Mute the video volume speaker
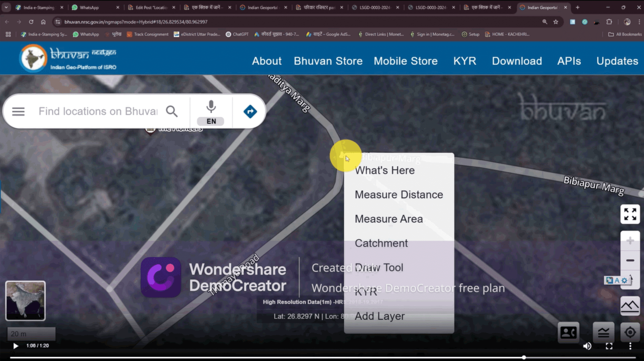The width and height of the screenshot is (644, 361). pyautogui.click(x=587, y=346)
